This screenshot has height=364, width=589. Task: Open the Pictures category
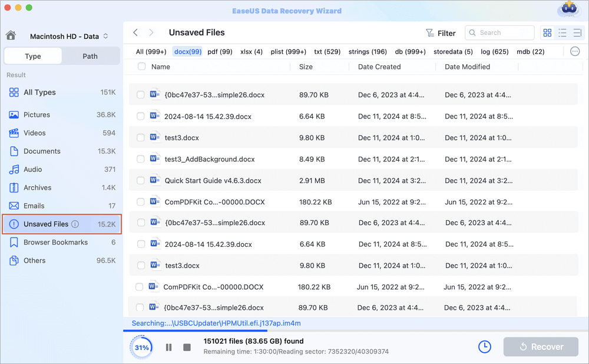37,115
